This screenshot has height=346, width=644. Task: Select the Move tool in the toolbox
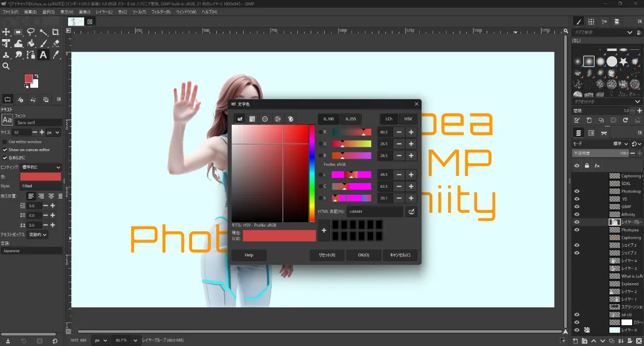click(x=6, y=31)
